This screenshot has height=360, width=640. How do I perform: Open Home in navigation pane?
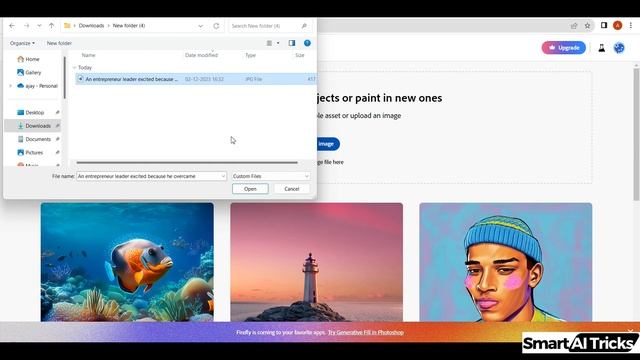point(29,59)
